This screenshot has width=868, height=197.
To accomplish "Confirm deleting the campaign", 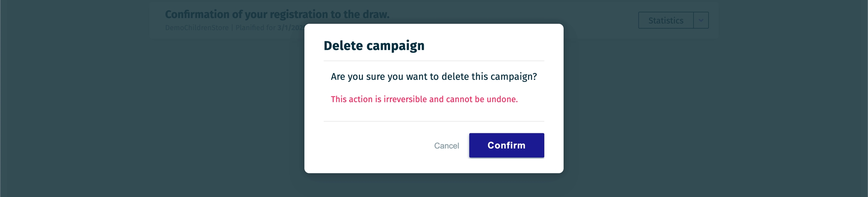I will (506, 145).
